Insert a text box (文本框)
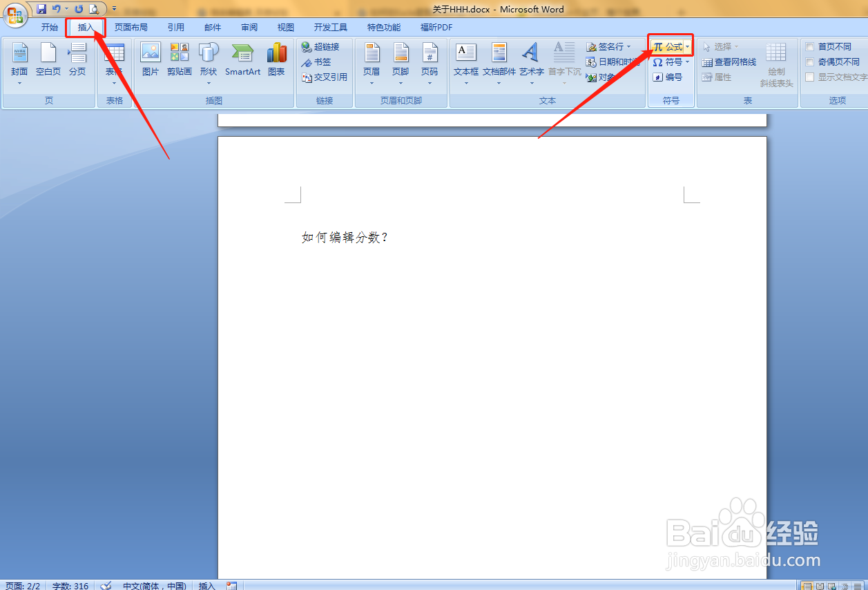The width and height of the screenshot is (868, 590). [x=466, y=64]
